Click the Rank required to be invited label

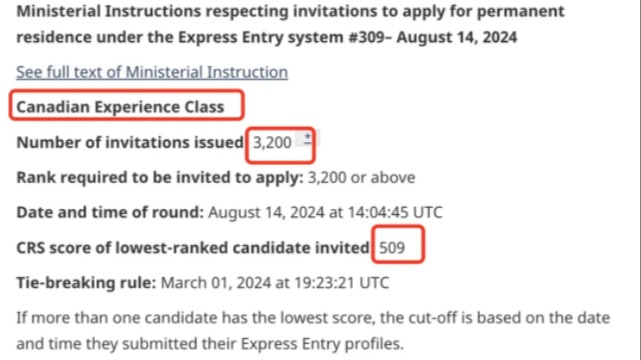point(160,178)
